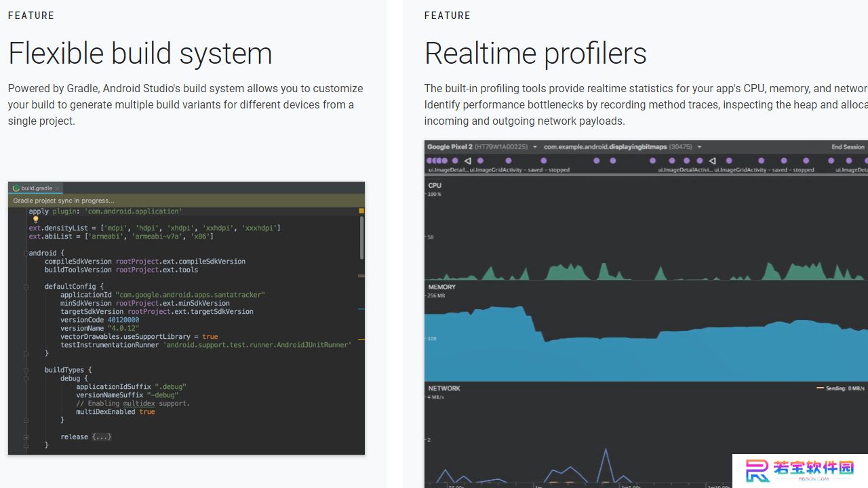Screen dimensions: 868x488
Task: Click the multiDexEnabled true line
Action: pos(115,411)
